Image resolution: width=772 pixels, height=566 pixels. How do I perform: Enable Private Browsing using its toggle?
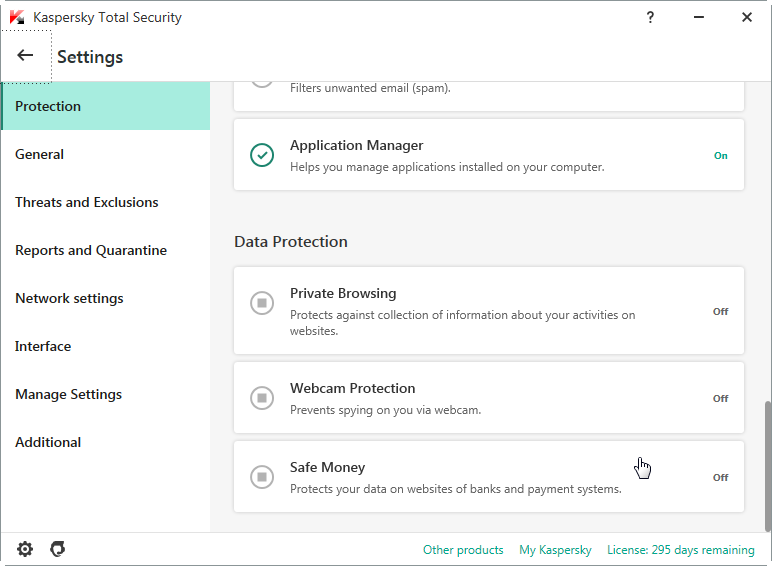(x=261, y=302)
